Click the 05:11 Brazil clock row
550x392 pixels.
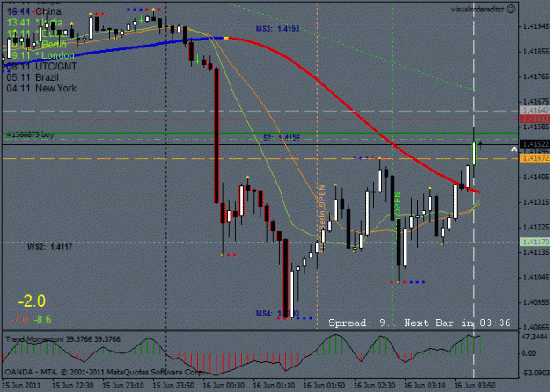tap(33, 77)
